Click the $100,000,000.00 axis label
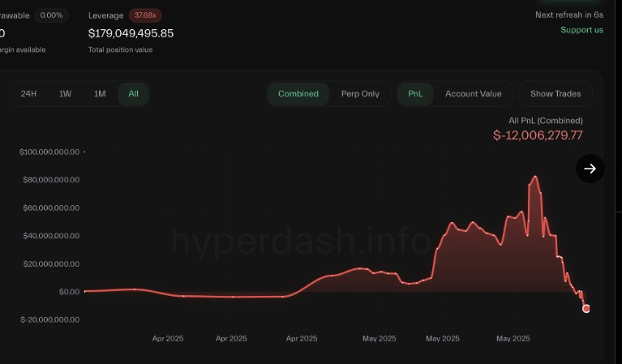Screen dimensions: 622x364 point(49,152)
